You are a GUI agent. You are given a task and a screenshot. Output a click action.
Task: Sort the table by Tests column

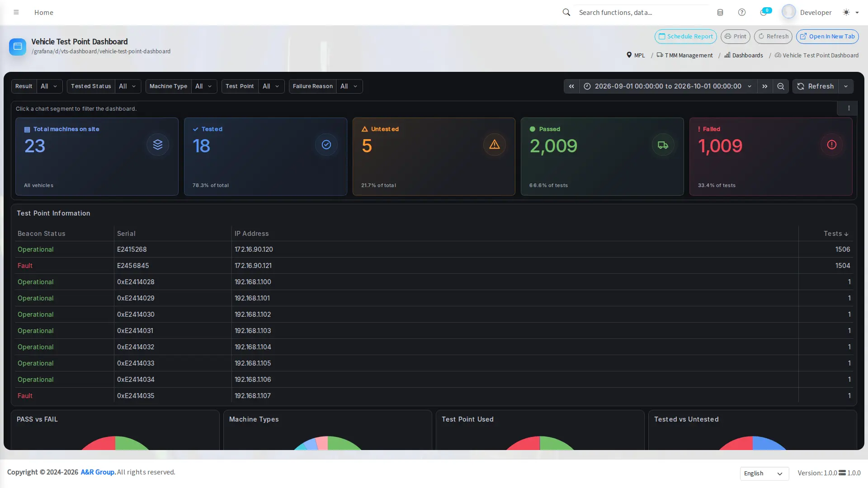coord(835,234)
